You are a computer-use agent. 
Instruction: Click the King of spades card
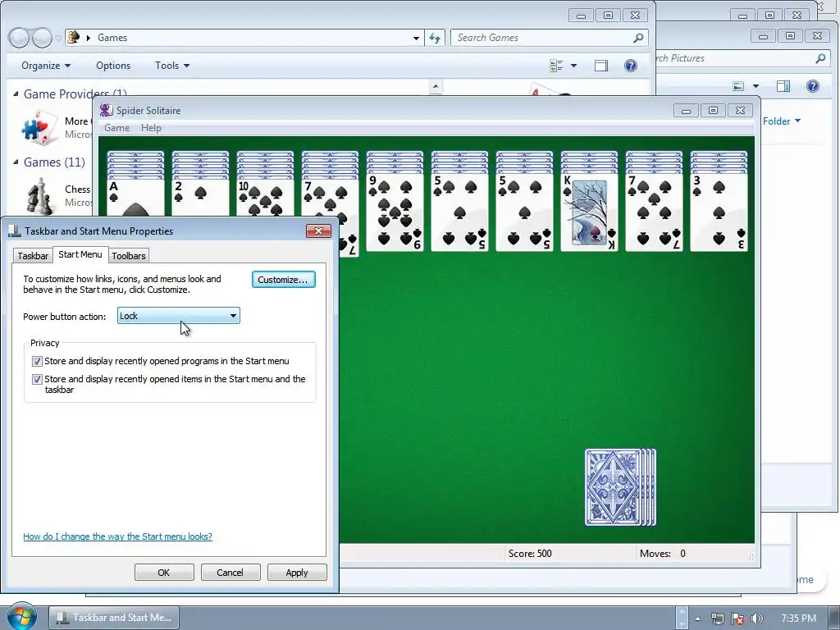click(589, 212)
